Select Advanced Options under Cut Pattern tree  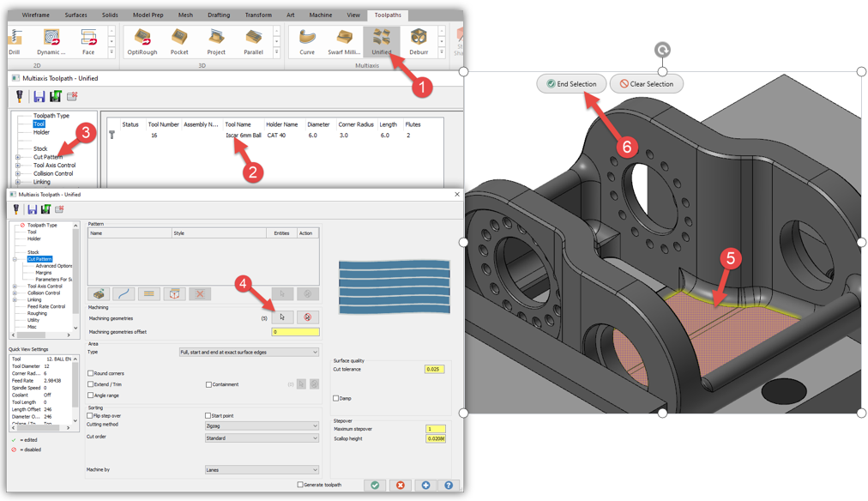coord(54,266)
